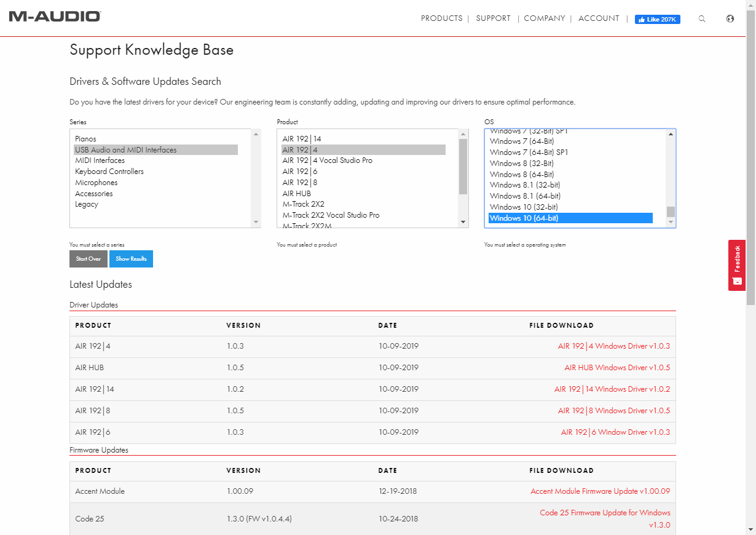Select AIR 192|6 in Product list
This screenshot has width=756, height=535.
point(363,172)
